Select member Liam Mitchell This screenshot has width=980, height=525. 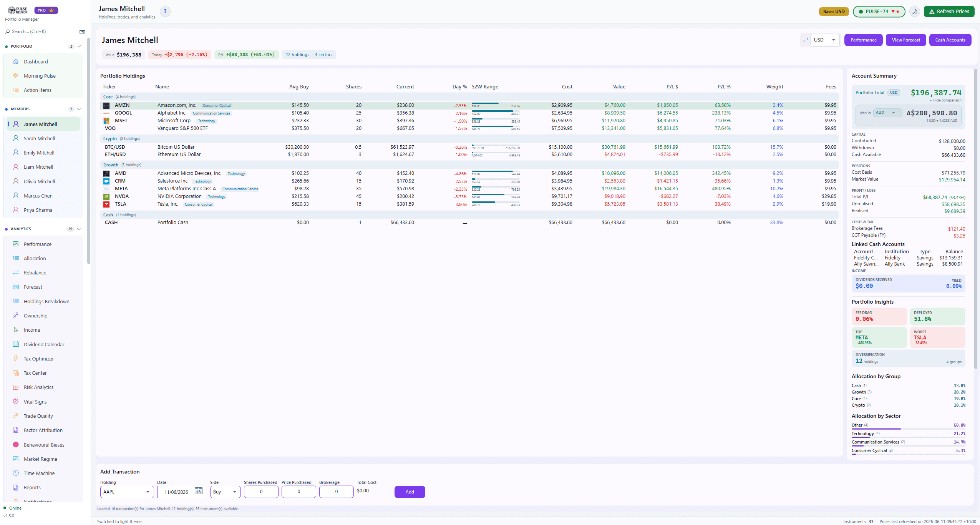(x=43, y=167)
